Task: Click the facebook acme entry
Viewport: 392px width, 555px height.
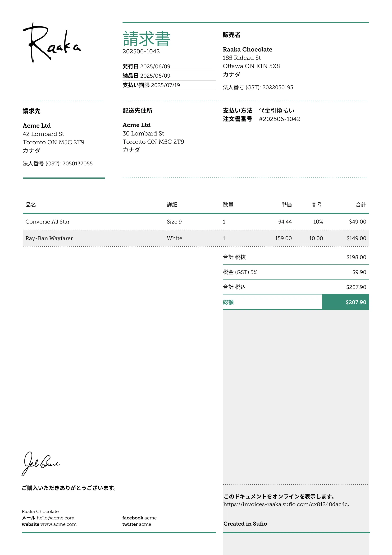Action: tap(139, 518)
